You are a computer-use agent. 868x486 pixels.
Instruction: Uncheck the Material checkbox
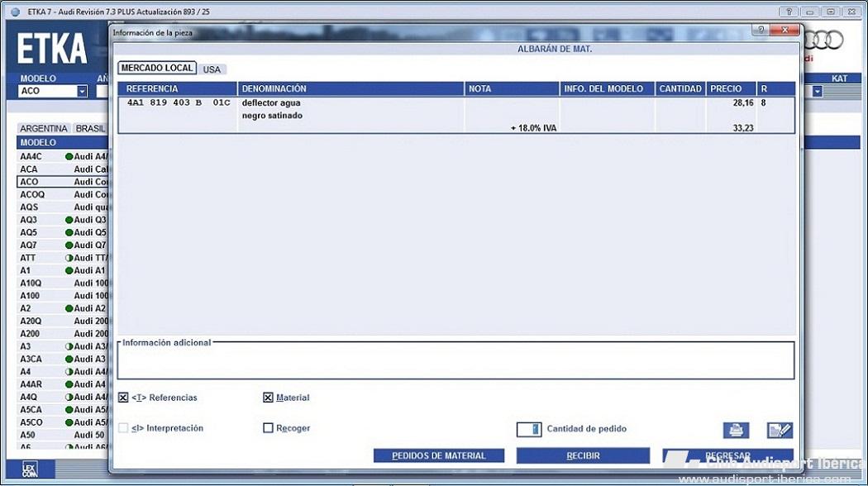268,398
